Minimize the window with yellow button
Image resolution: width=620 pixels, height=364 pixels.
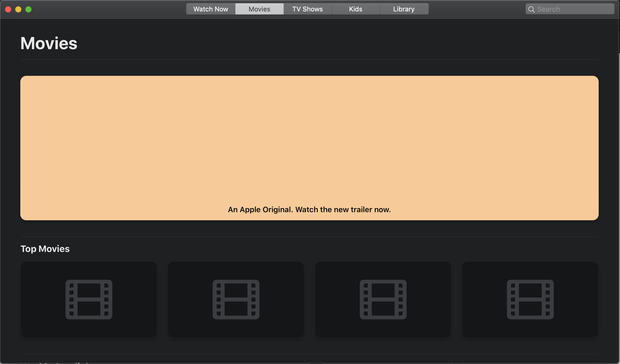click(x=18, y=9)
